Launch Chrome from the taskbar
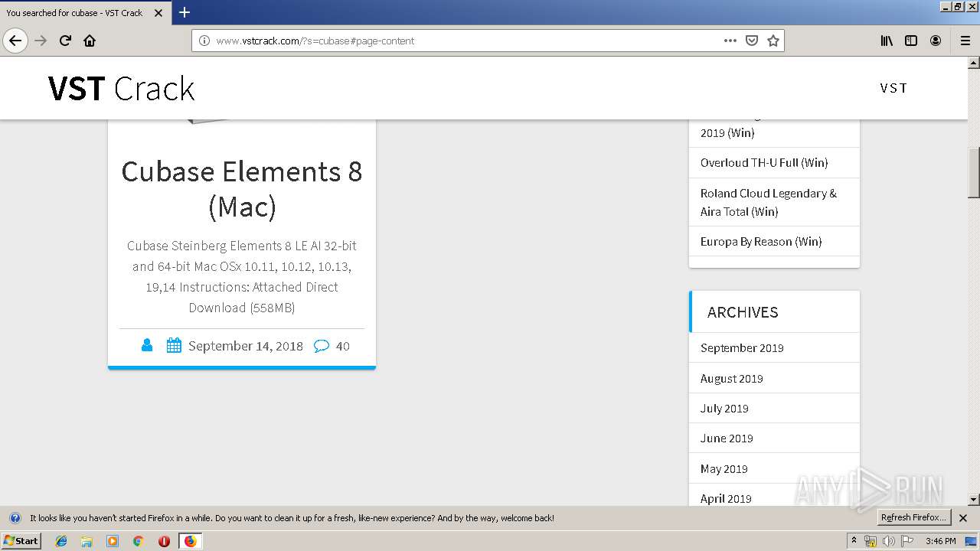Viewport: 980px width, 551px height. click(138, 541)
